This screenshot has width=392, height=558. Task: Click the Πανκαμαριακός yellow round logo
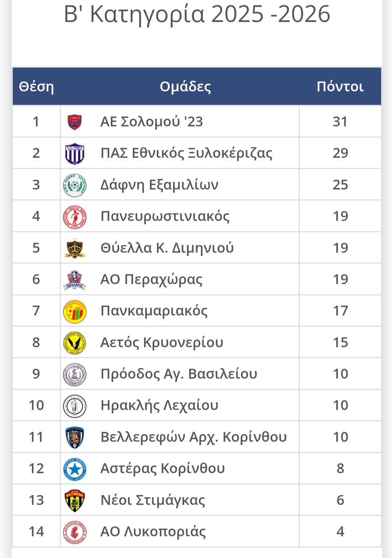(75, 311)
